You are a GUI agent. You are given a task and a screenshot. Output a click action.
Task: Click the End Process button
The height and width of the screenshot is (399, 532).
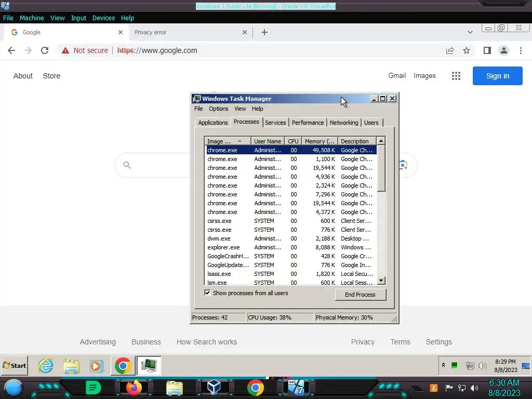point(361,295)
